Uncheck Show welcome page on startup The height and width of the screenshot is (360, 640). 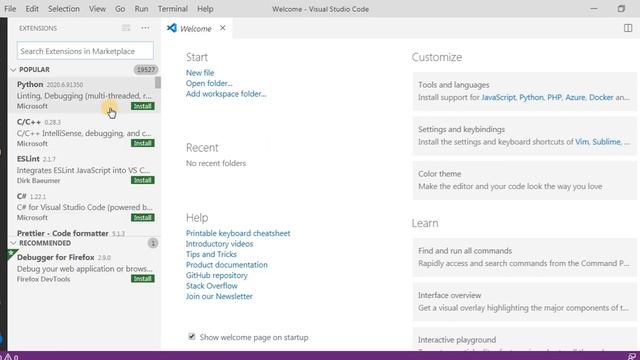192,337
